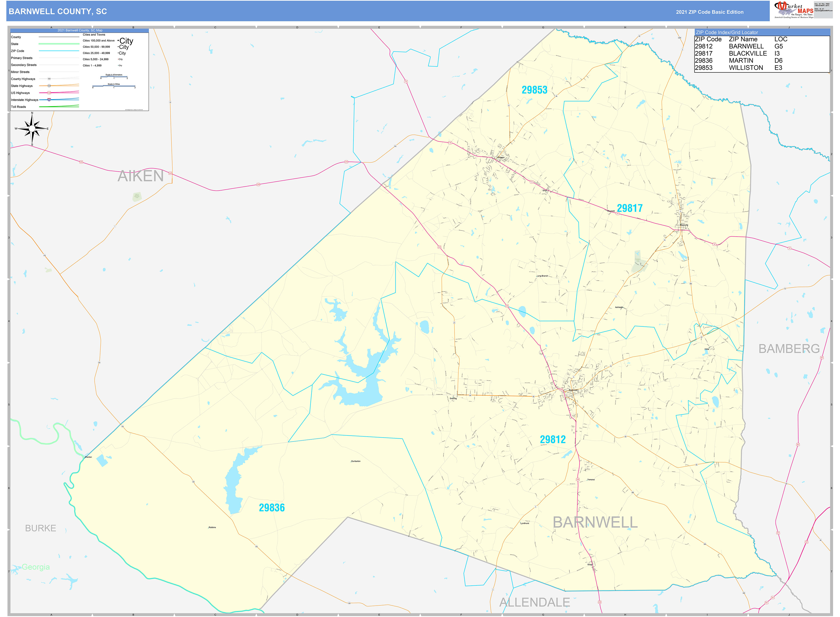
Task: Click the Interstate Highways shield sample in legend
Action: (x=49, y=100)
